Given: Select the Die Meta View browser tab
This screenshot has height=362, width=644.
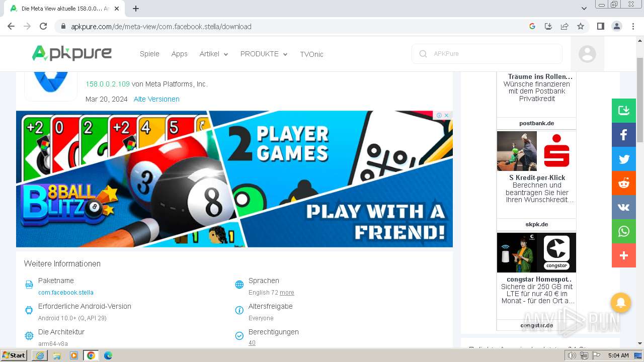Looking at the screenshot, I should [64, 9].
